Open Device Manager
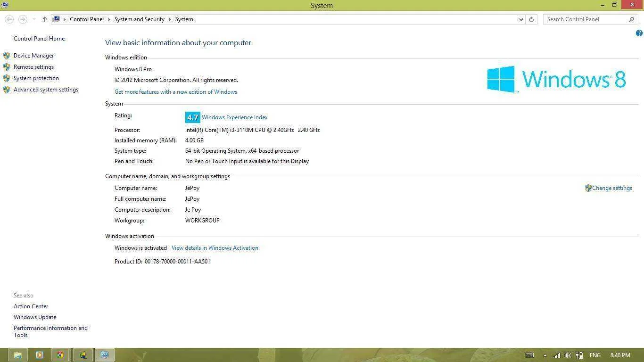 (33, 56)
